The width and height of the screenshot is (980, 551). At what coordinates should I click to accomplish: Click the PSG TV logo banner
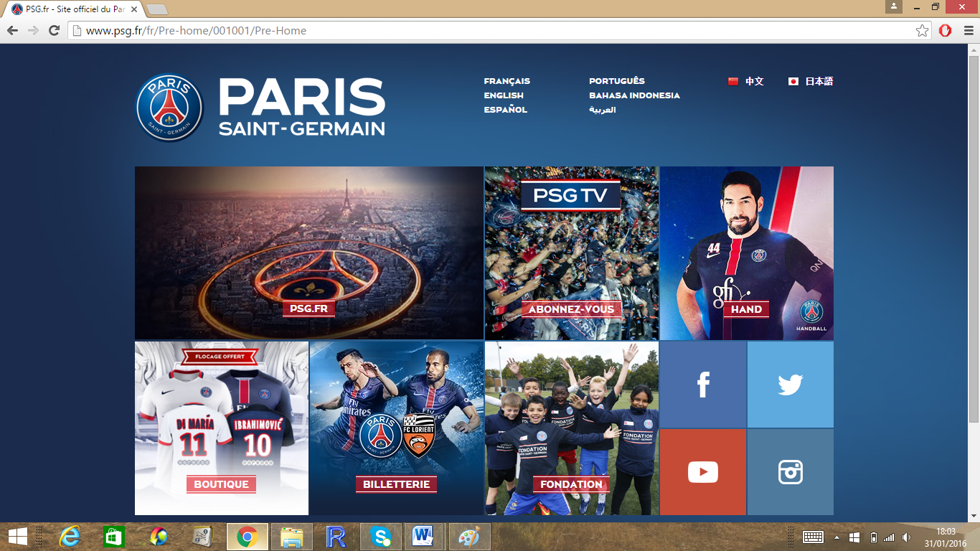click(570, 196)
